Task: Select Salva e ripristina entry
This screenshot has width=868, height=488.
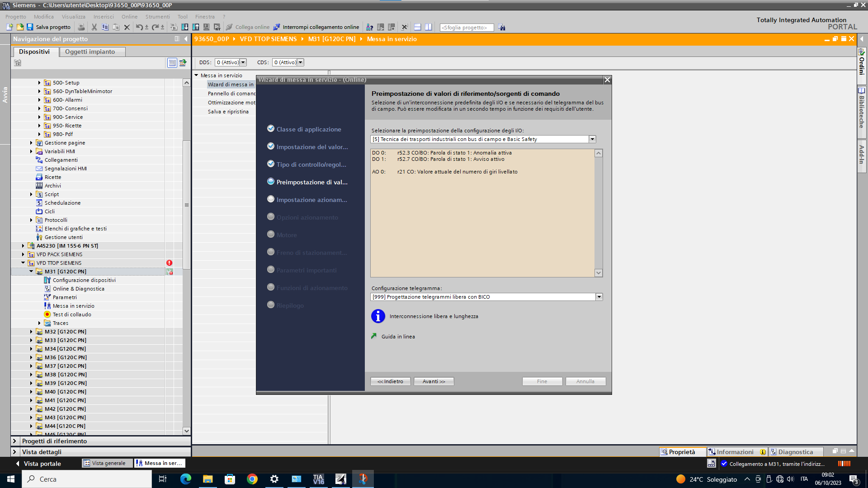Action: (228, 112)
